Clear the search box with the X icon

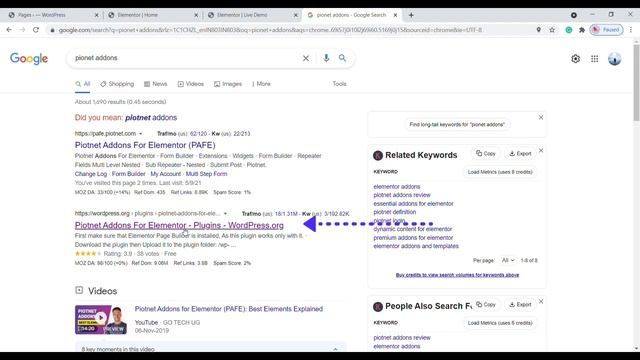click(x=306, y=58)
